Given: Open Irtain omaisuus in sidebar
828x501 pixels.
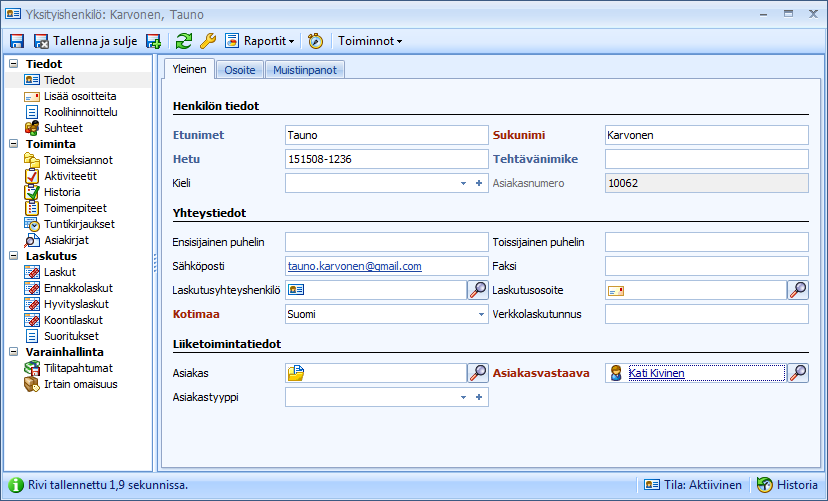Looking at the screenshot, I should (71, 384).
